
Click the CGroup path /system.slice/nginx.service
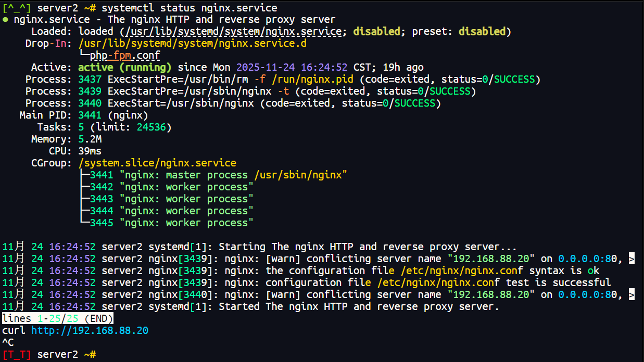click(157, 163)
